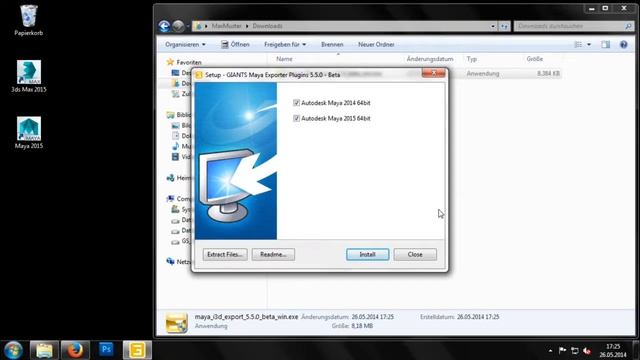The width and height of the screenshot is (640, 360).
Task: Select the 3ds Max 2015 desktop shortcut
Action: (x=29, y=76)
